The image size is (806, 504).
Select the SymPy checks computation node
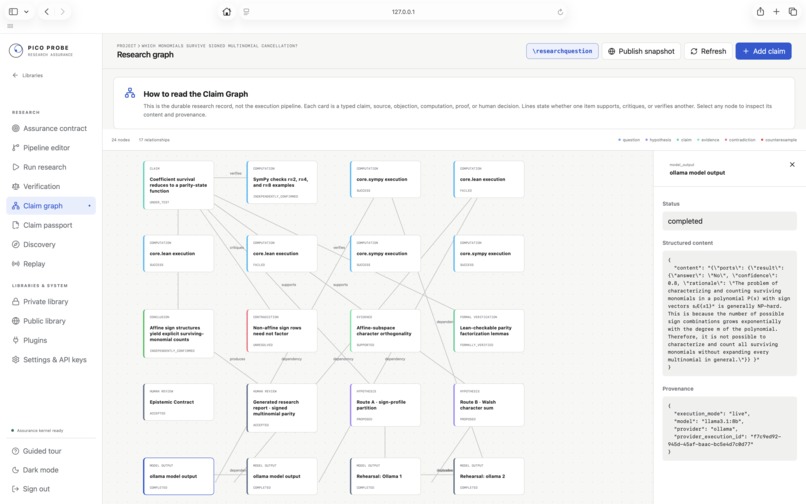tap(282, 182)
